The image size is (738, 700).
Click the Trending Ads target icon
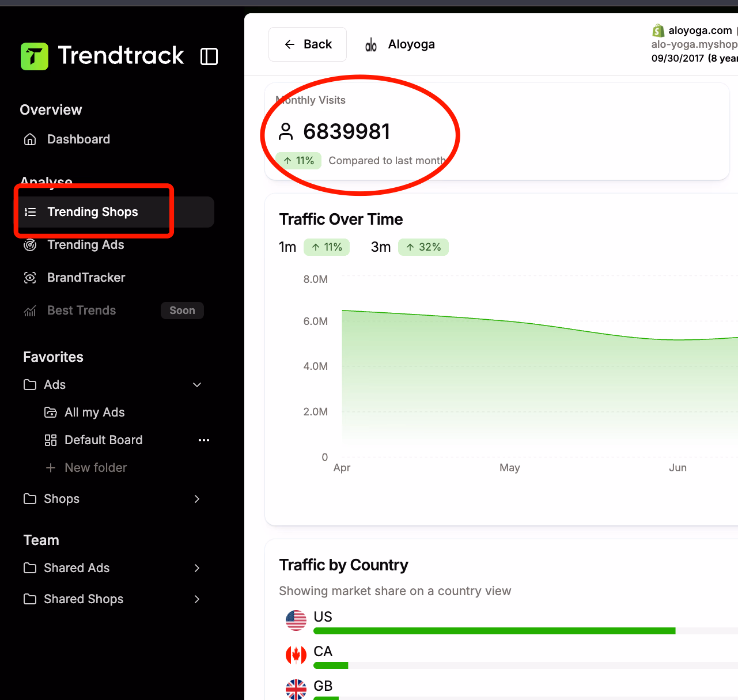click(x=30, y=245)
